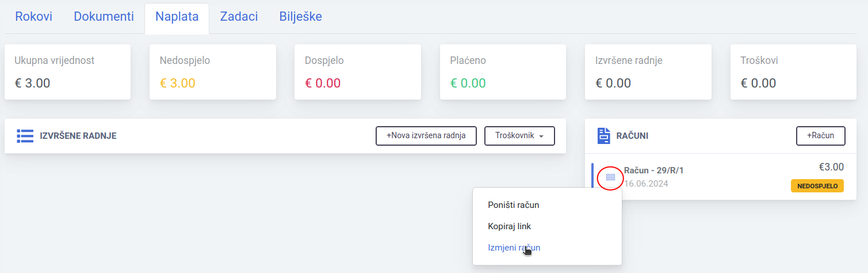Click the Ukupna vrijednost summary card
The width and height of the screenshot is (868, 273).
pos(67,72)
